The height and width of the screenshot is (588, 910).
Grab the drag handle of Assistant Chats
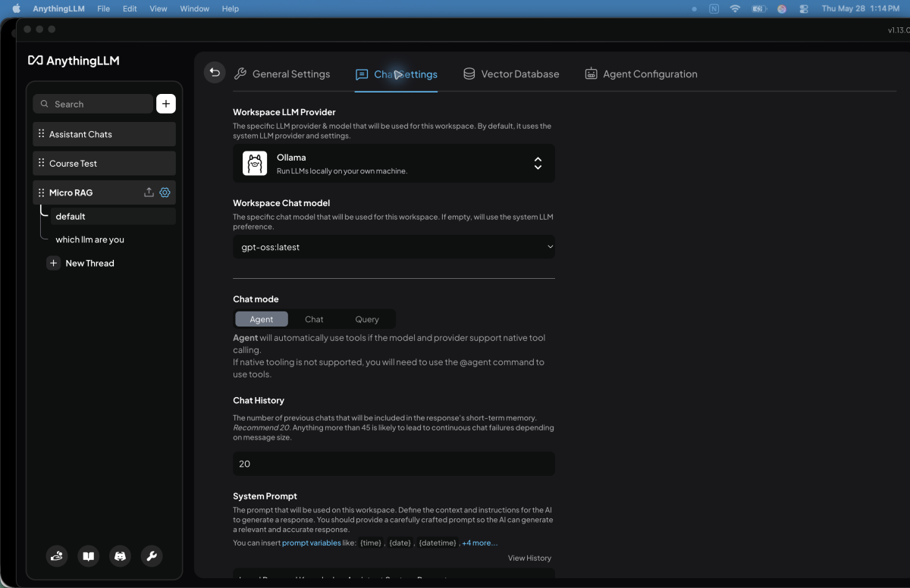41,134
